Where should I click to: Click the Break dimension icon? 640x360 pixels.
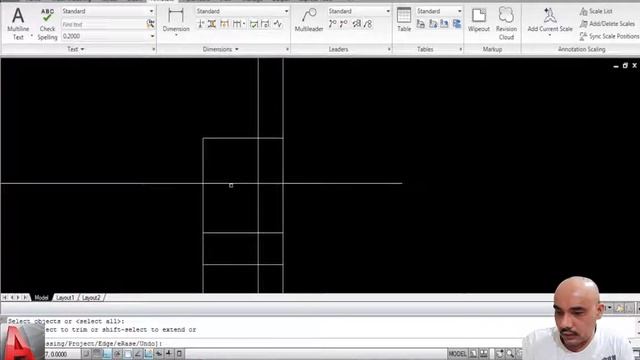coord(201,24)
